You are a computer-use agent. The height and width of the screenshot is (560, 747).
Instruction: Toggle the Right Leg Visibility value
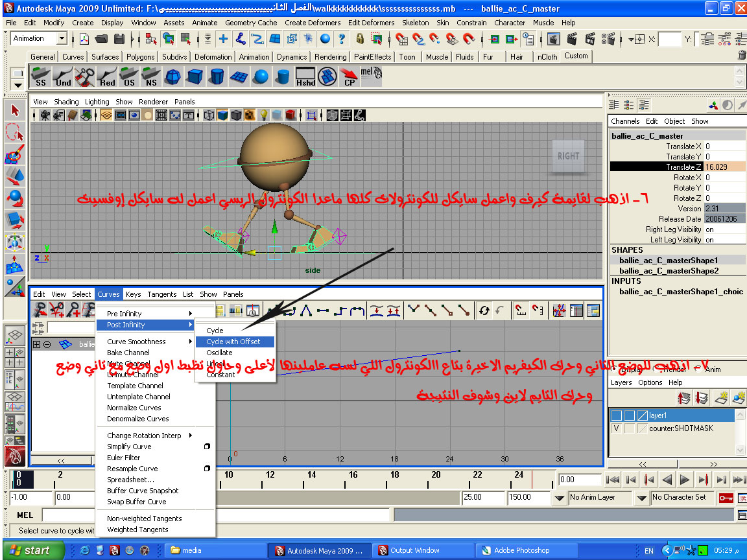724,229
